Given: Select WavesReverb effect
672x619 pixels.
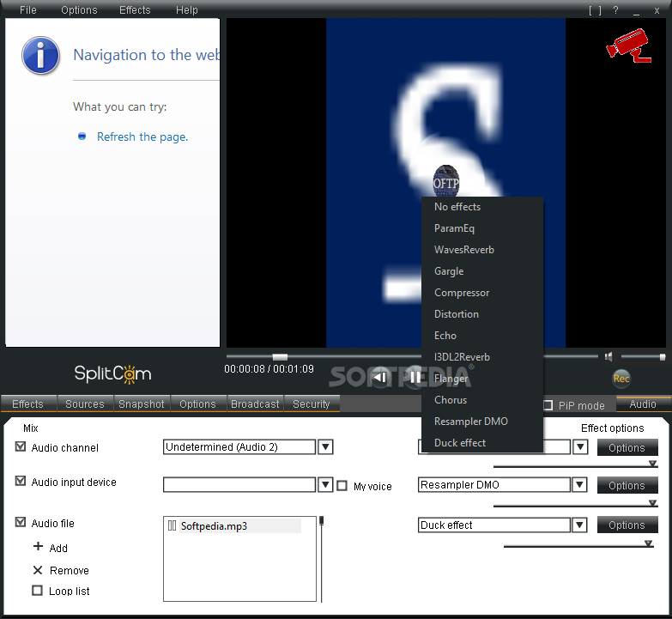Looking at the screenshot, I should (482, 250).
